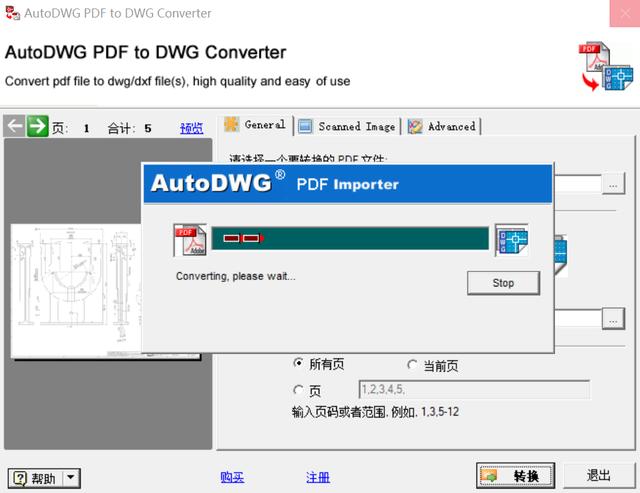Click the General tab gear icon

232,124
